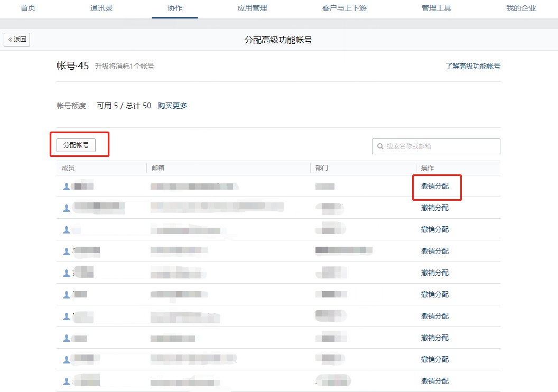The image size is (558, 392).
Task: Open the 我的企业 tab
Action: click(520, 8)
